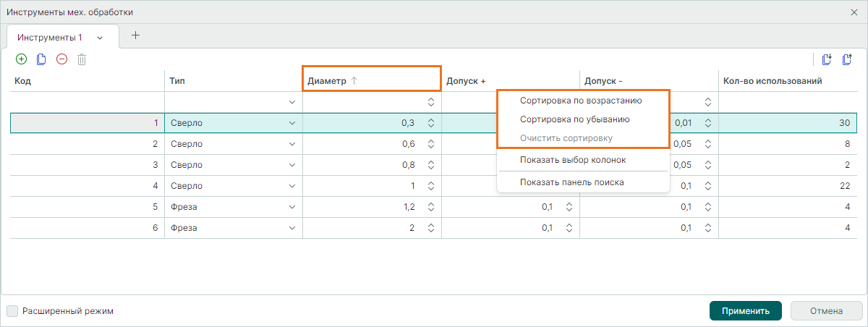Open the Тип filter dropdown below the header
The image size is (868, 327).
pos(292,102)
